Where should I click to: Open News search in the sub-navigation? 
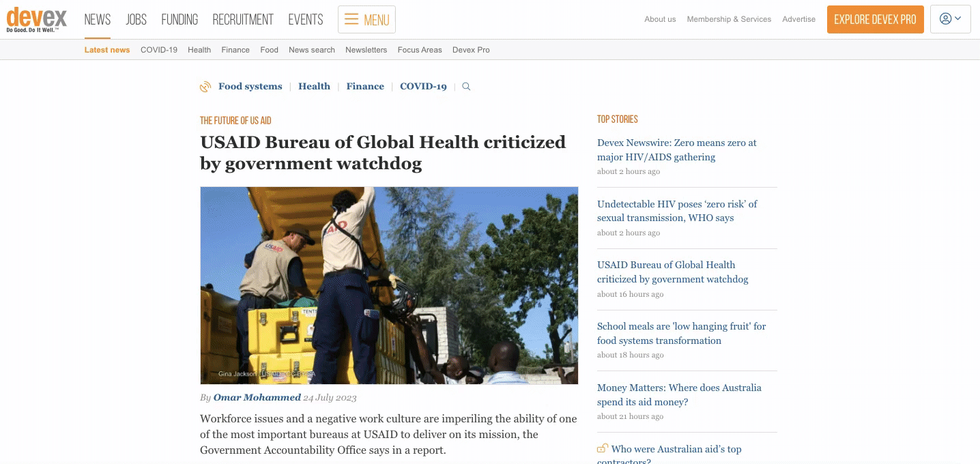pos(312,50)
